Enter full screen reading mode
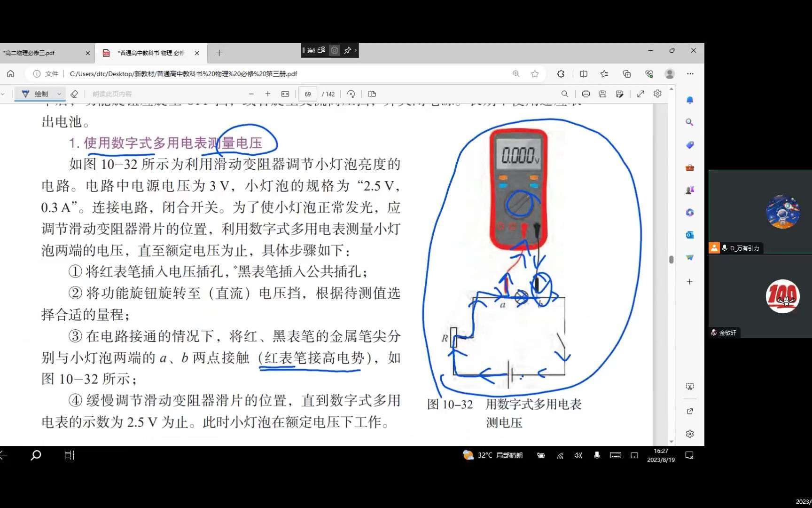This screenshot has height=508, width=812. [x=640, y=94]
